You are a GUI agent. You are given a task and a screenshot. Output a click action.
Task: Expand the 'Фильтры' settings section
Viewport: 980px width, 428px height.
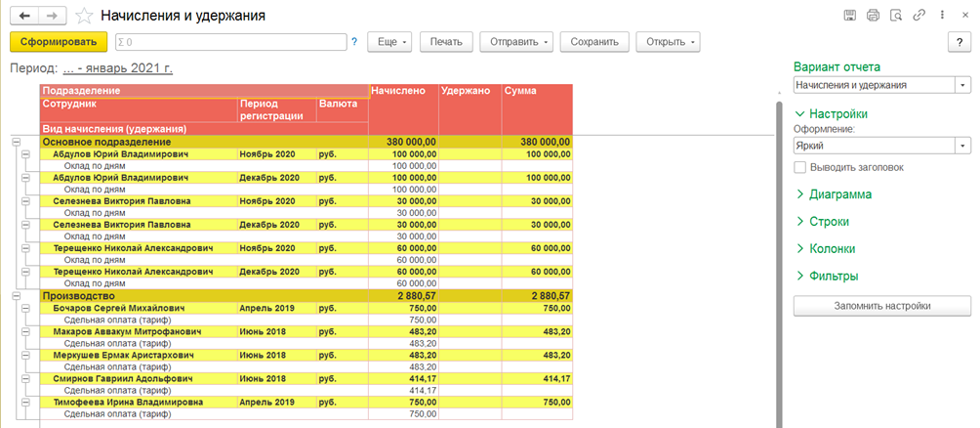coord(832,277)
